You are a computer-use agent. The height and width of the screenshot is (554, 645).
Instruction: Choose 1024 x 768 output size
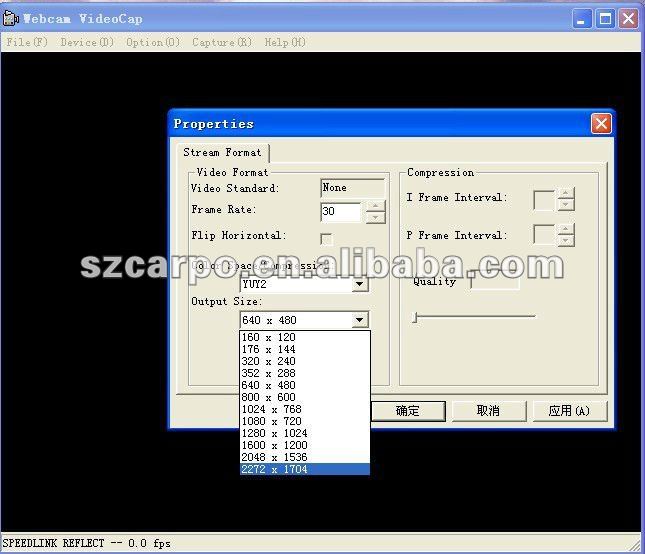pyautogui.click(x=305, y=409)
